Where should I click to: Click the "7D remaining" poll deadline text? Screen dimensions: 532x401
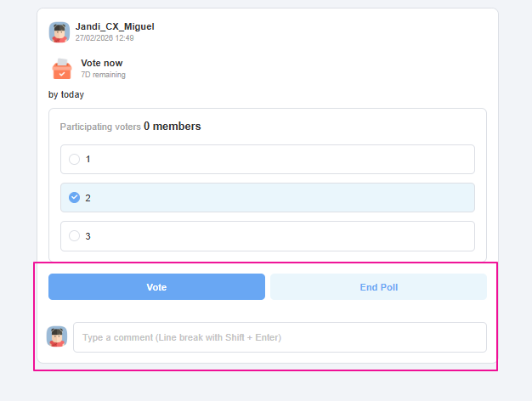[x=103, y=75]
